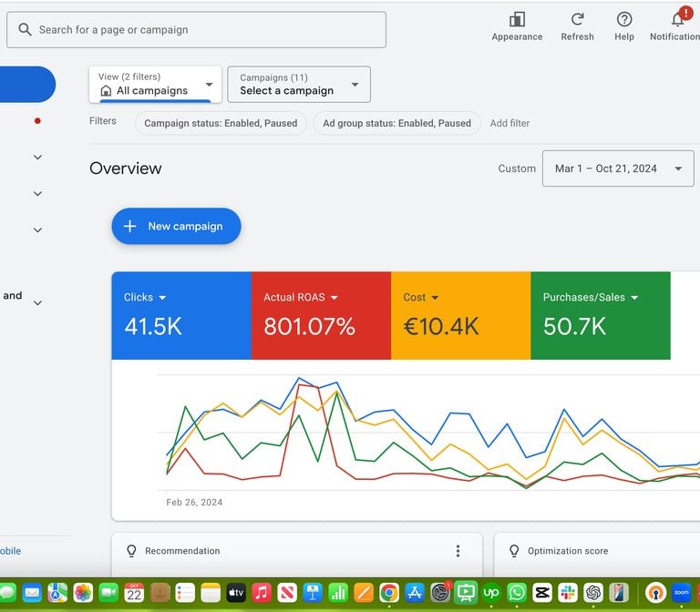The image size is (700, 612).
Task: Click the 'obile' link in the sidebar
Action: [x=10, y=551]
